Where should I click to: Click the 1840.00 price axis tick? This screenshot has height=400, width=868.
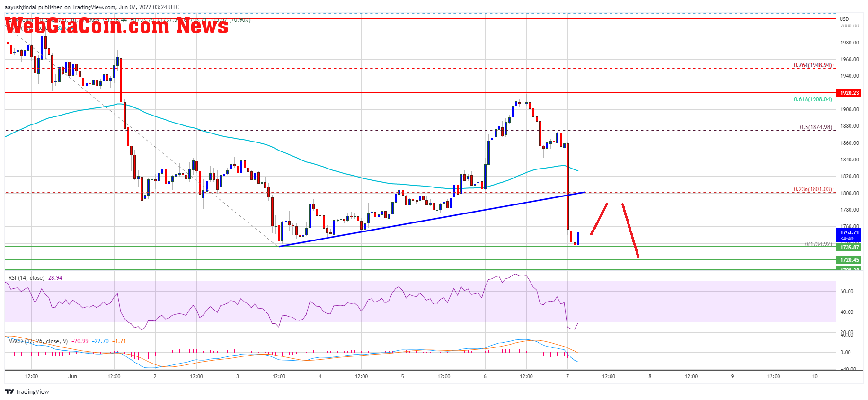850,160
